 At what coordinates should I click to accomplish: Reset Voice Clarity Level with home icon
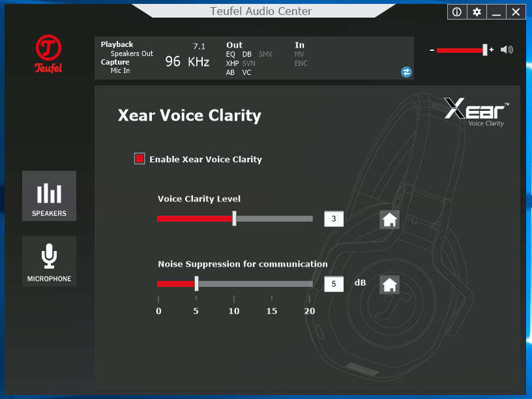(x=389, y=220)
